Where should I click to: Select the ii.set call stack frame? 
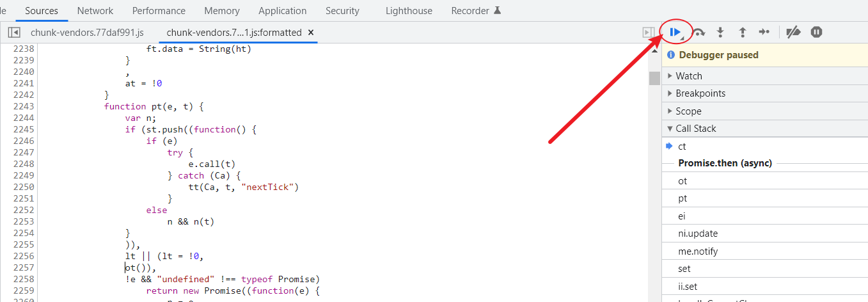coord(765,287)
